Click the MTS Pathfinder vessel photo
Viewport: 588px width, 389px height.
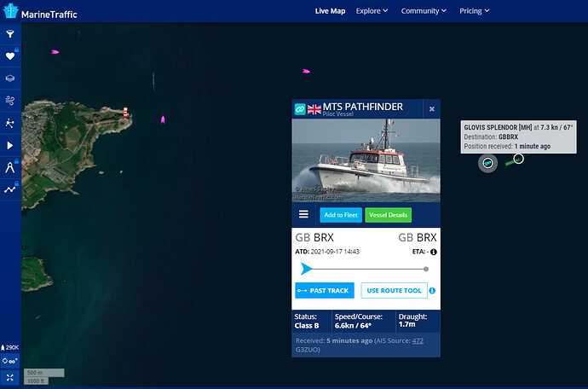[366, 160]
